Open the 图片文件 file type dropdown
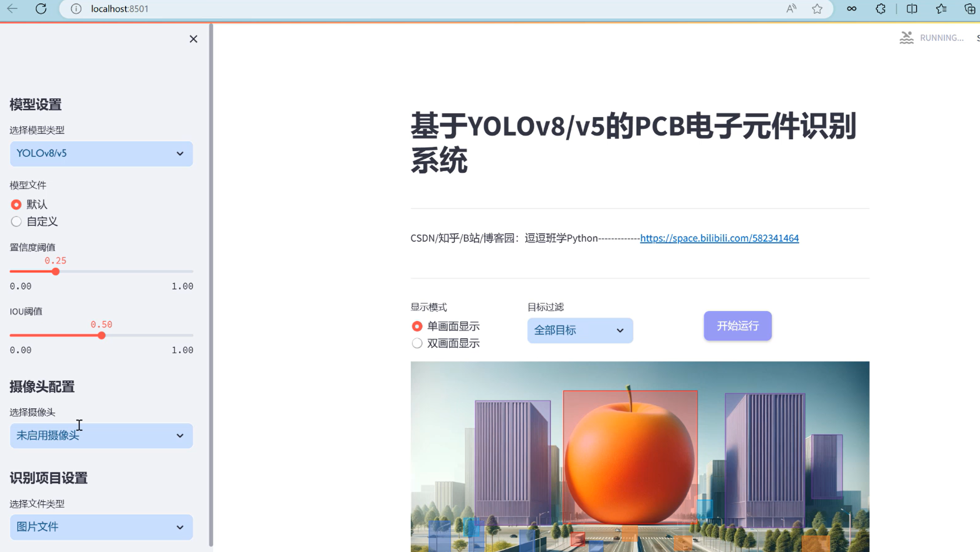The height and width of the screenshot is (552, 980). pos(101,527)
